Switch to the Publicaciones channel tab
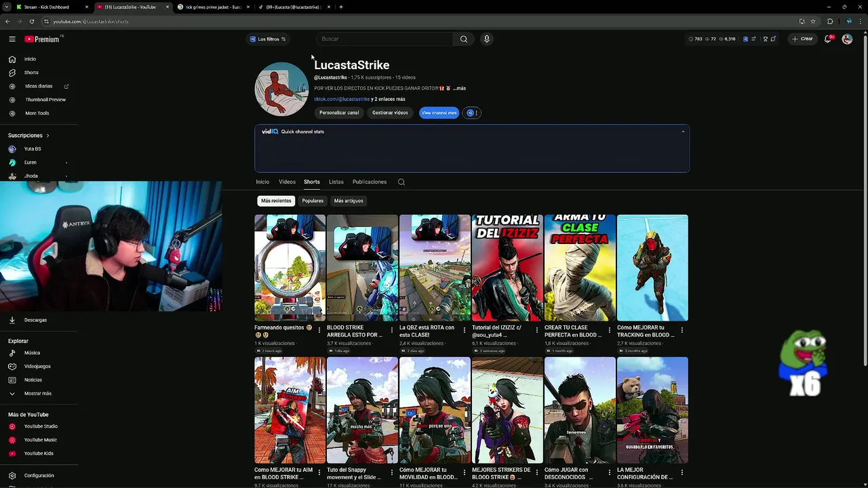 point(370,182)
